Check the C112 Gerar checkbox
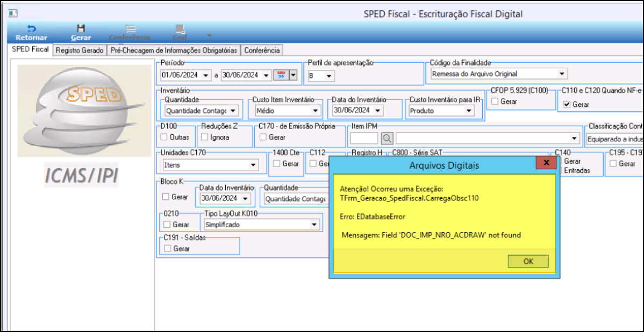Screen dimensions: 644x332 pyautogui.click(x=313, y=163)
